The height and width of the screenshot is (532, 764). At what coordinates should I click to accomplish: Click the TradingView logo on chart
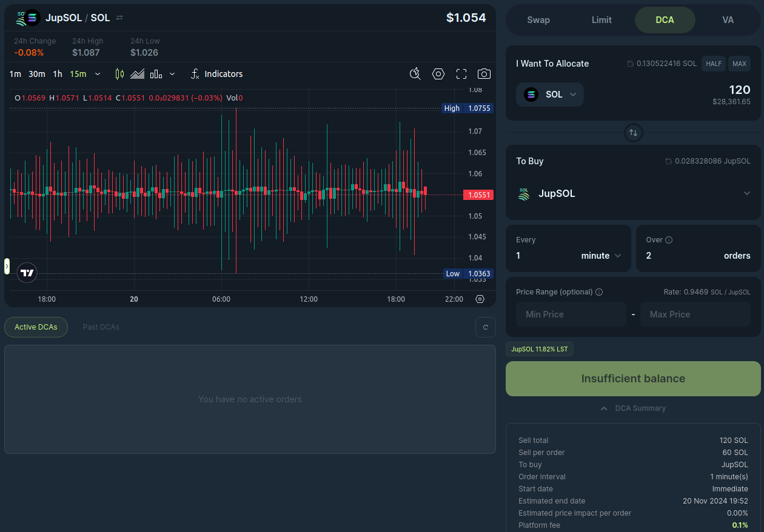click(x=27, y=273)
